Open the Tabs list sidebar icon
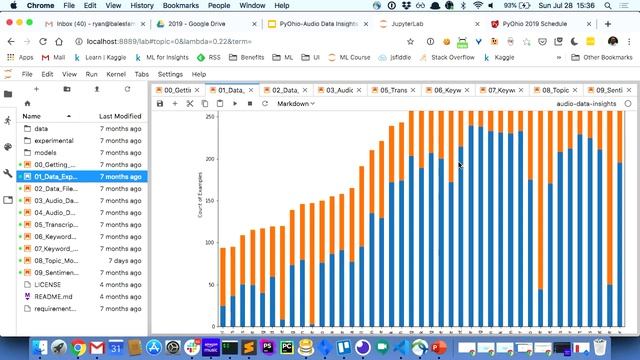Screen dimensions: 640x360 [8, 200]
